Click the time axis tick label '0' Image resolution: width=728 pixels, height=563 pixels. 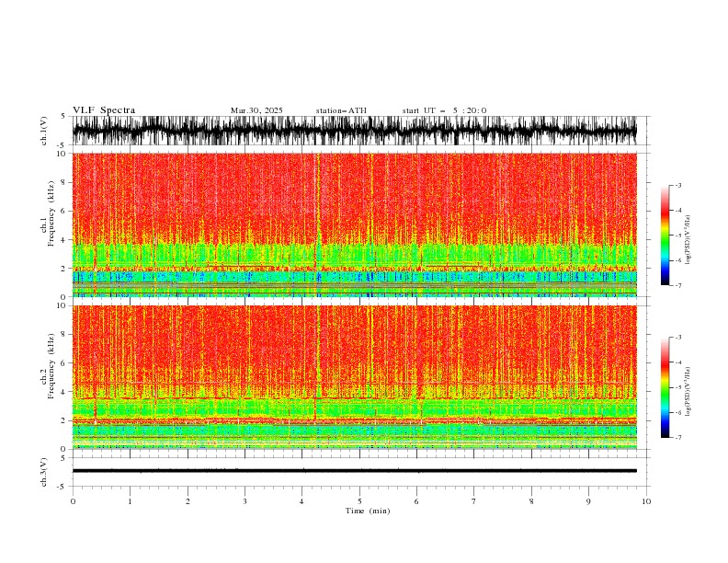pyautogui.click(x=73, y=501)
